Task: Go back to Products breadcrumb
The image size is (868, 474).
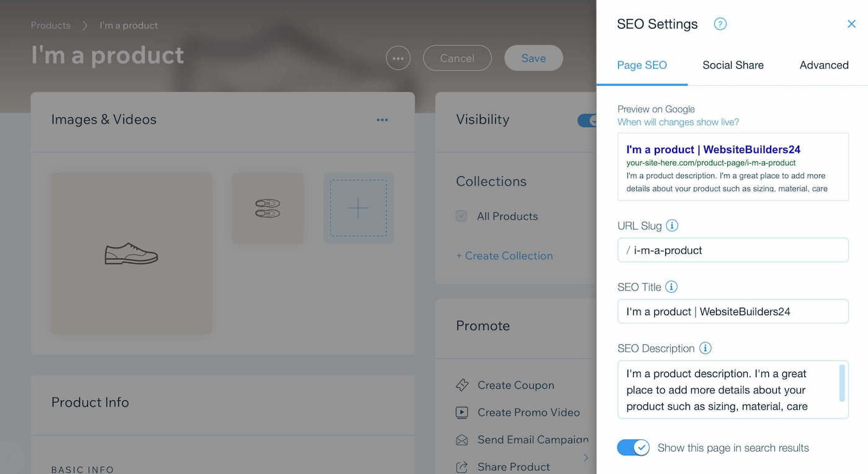Action: click(x=50, y=25)
